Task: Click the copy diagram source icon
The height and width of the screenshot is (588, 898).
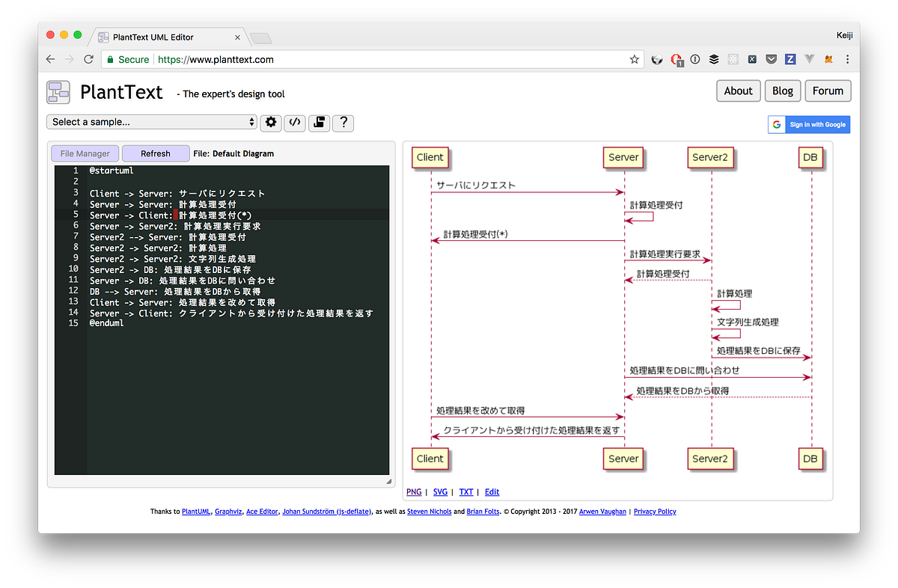Action: [x=319, y=123]
